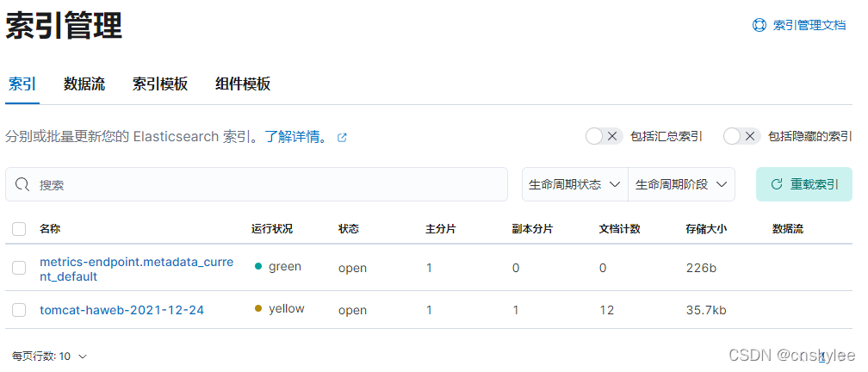Sort by the 名称 column header
Image resolution: width=868 pixels, height=372 pixels.
tap(49, 229)
